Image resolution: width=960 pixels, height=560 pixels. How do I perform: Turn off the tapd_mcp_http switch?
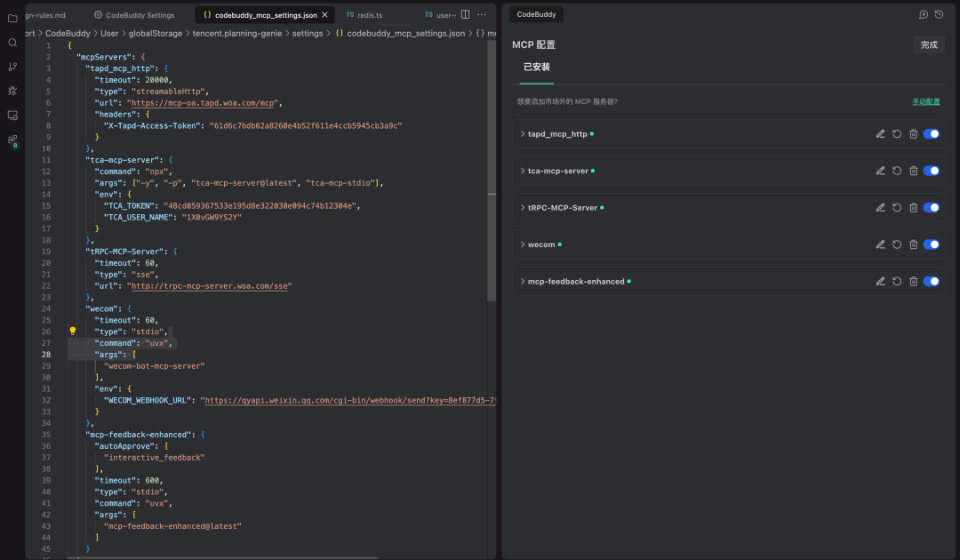pos(932,134)
